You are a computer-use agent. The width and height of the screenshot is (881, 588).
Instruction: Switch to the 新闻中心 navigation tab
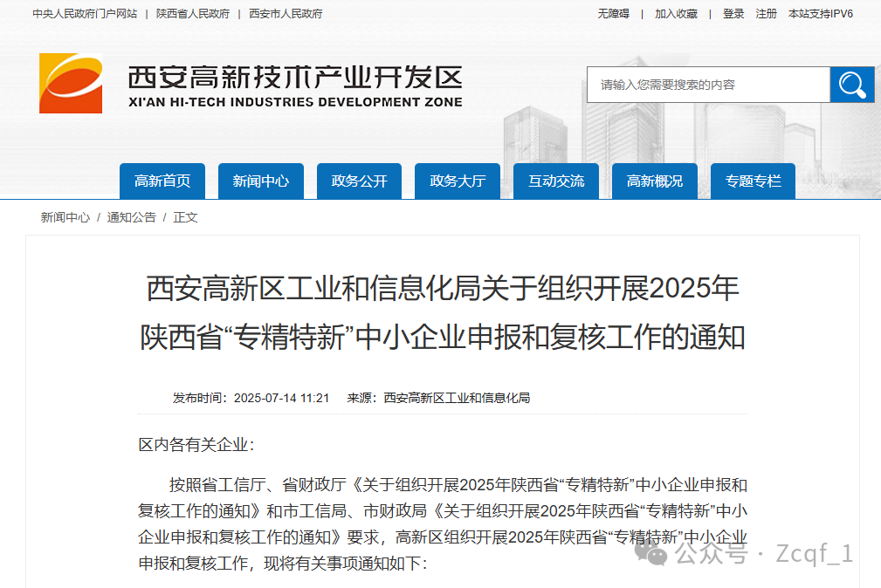tap(260, 181)
